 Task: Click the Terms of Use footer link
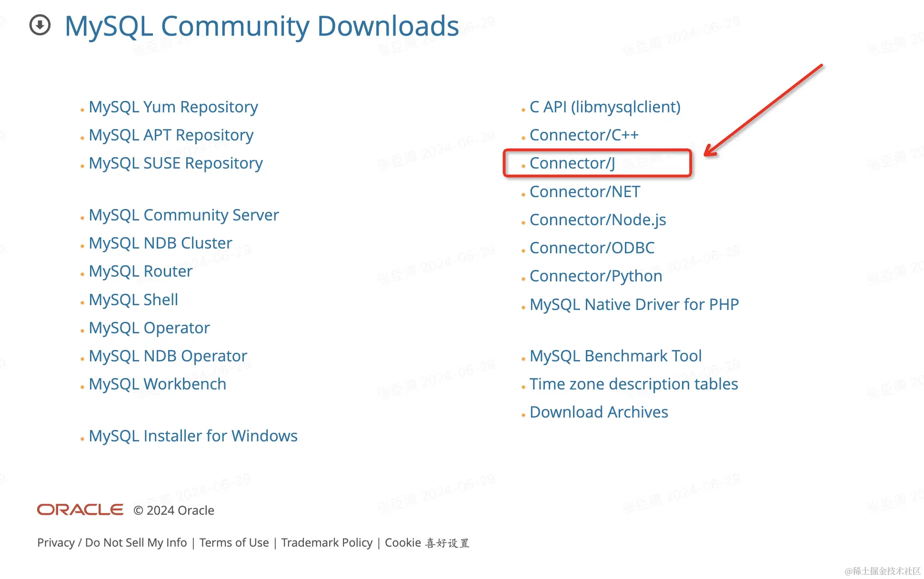pyautogui.click(x=234, y=543)
